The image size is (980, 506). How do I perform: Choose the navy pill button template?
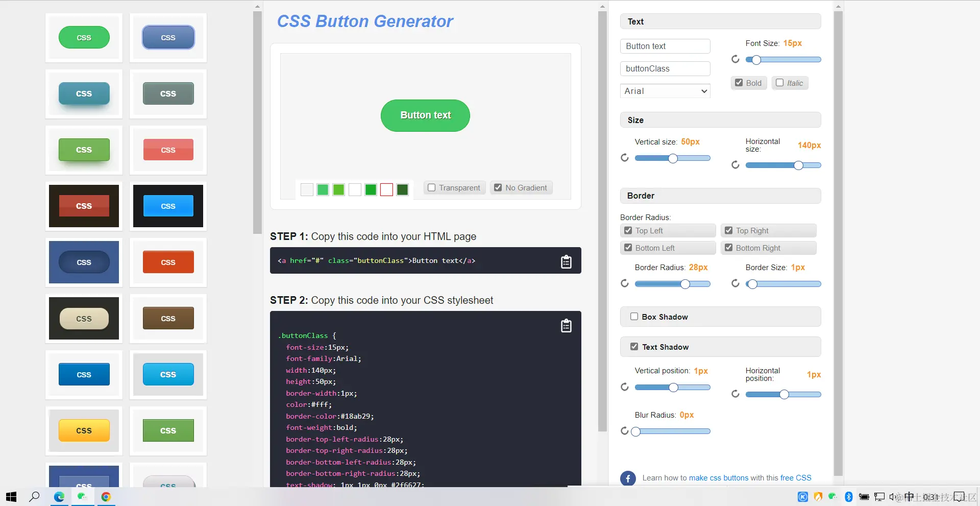[x=84, y=262]
